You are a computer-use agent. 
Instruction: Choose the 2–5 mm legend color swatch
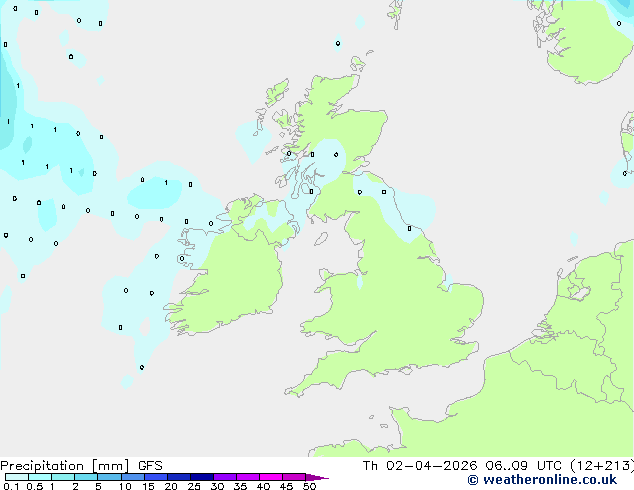[x=86, y=477]
